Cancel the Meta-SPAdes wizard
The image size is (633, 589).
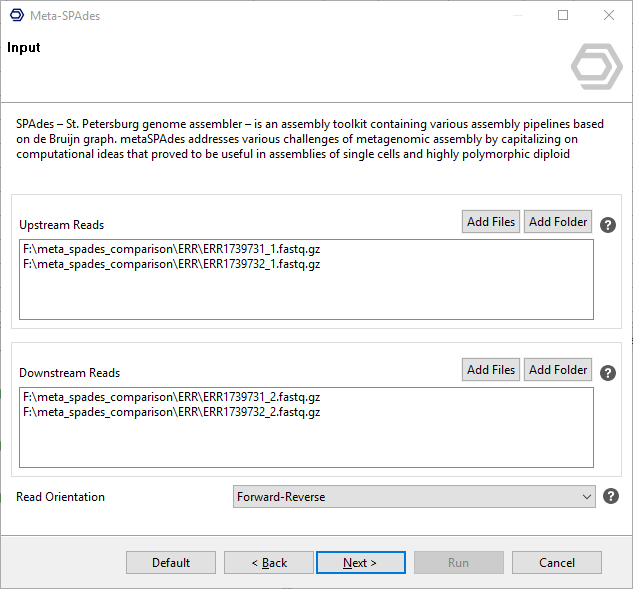point(557,563)
